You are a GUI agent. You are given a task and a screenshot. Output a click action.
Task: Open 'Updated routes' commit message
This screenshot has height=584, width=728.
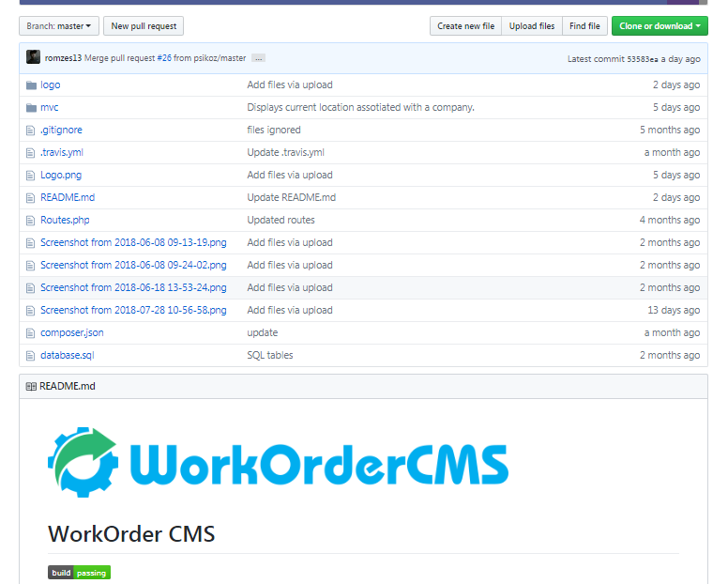pos(281,221)
